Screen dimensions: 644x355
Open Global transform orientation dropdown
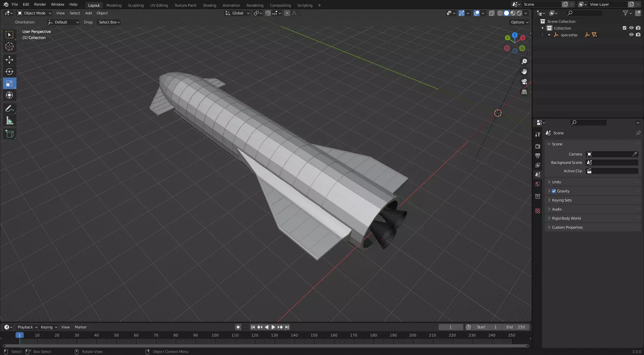click(237, 13)
